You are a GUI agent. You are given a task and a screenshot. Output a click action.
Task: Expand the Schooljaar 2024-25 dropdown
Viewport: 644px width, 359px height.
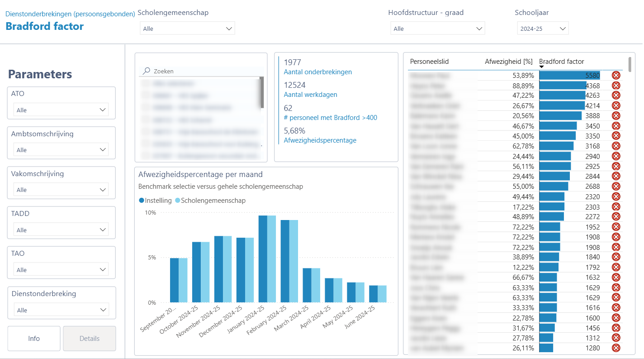point(543,29)
